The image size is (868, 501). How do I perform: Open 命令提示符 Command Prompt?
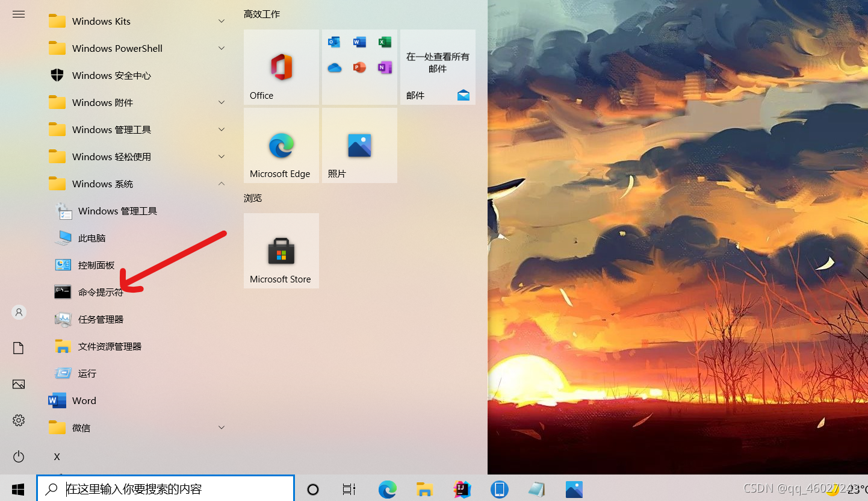tap(138, 292)
